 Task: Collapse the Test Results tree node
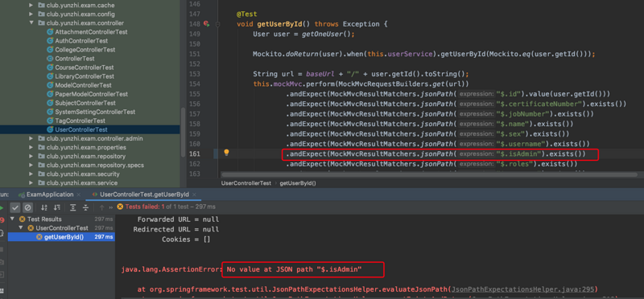pos(12,219)
